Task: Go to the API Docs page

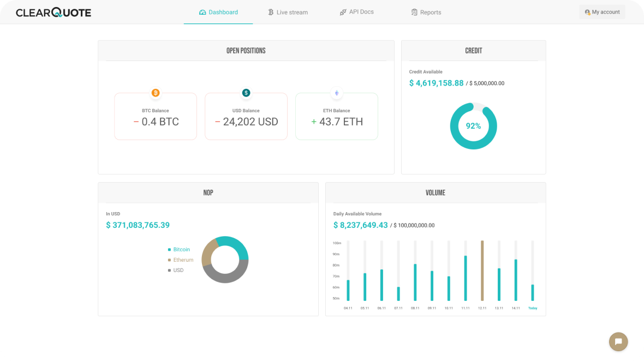Action: (361, 12)
